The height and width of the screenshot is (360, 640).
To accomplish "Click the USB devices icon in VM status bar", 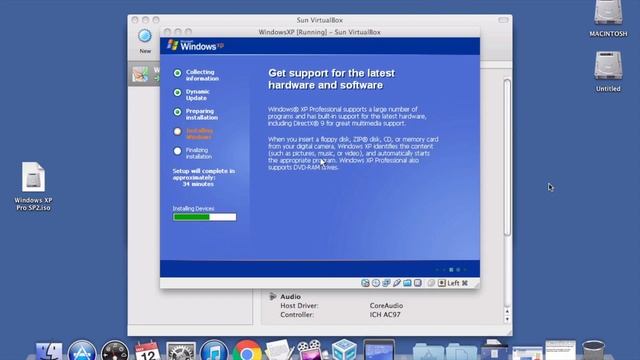I will [x=397, y=283].
